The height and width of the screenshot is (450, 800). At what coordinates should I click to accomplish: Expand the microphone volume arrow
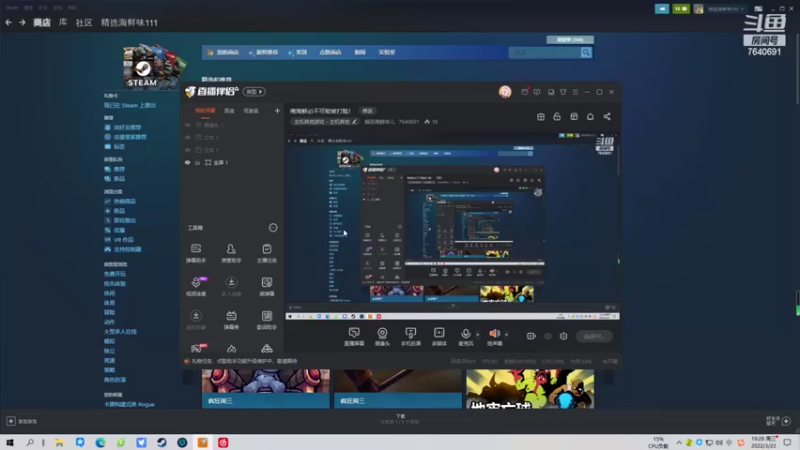click(x=478, y=335)
